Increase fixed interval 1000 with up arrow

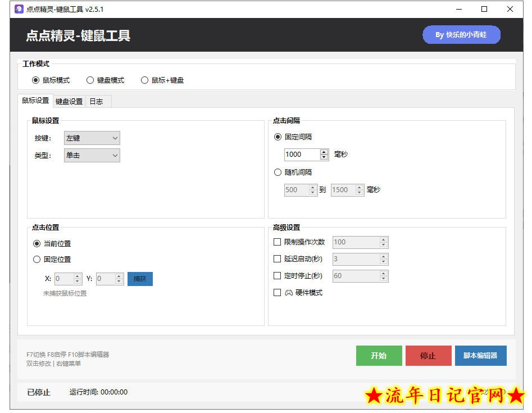point(324,152)
